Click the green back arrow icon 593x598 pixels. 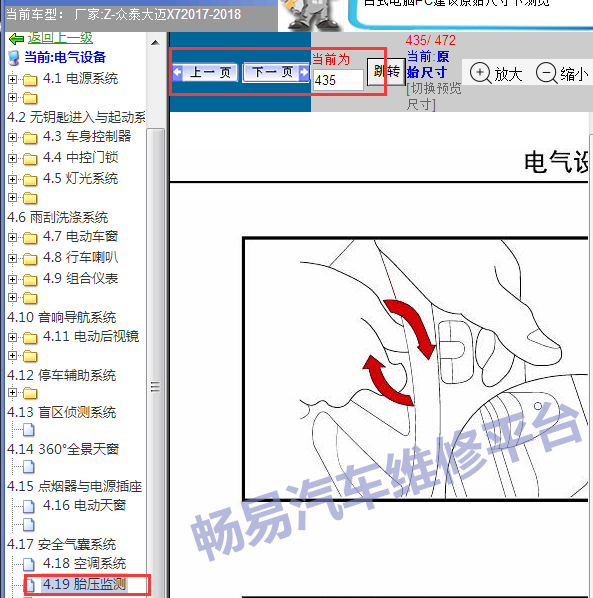point(16,39)
